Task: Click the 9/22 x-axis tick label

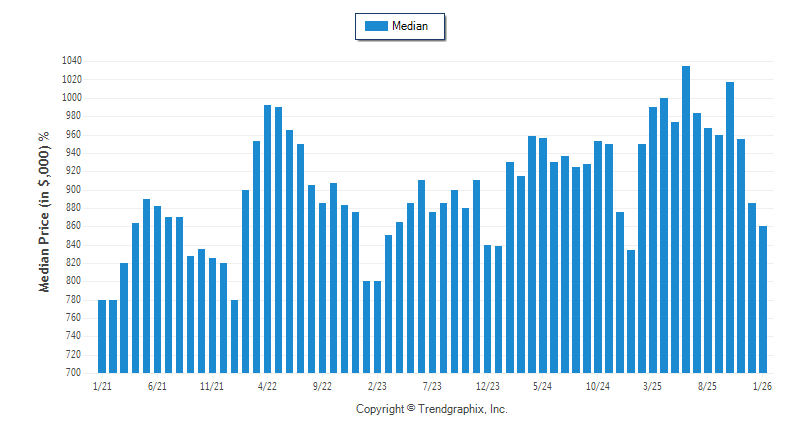Action: click(322, 385)
